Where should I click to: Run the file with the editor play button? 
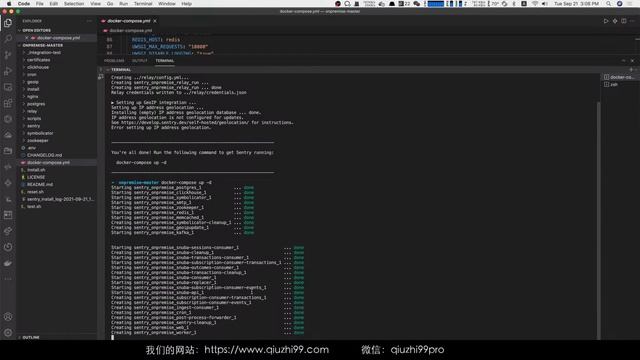pos(606,21)
